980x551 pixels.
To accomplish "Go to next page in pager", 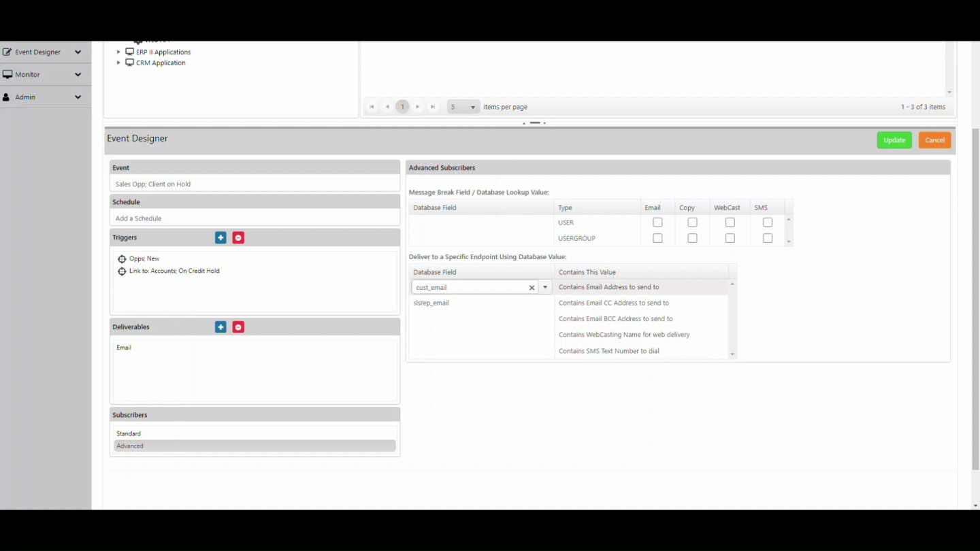I will coord(418,107).
